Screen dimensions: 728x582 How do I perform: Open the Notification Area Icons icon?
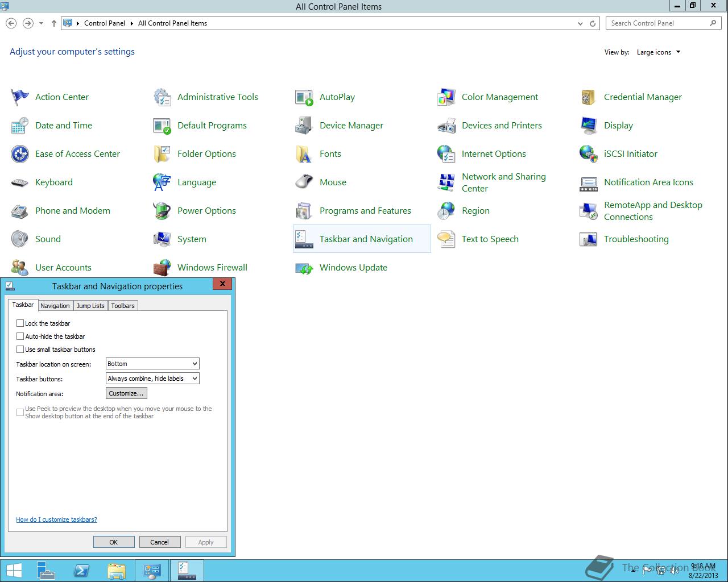[589, 182]
